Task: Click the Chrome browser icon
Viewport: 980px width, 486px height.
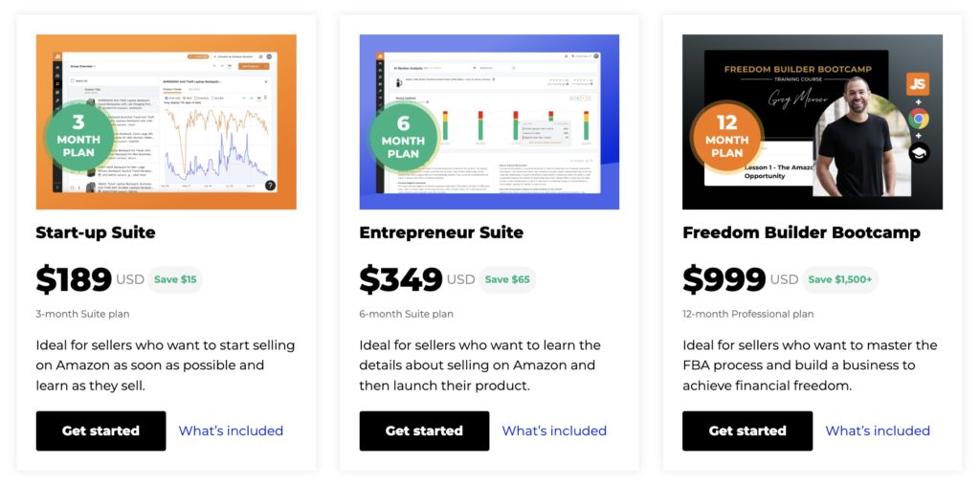Action: 918,118
